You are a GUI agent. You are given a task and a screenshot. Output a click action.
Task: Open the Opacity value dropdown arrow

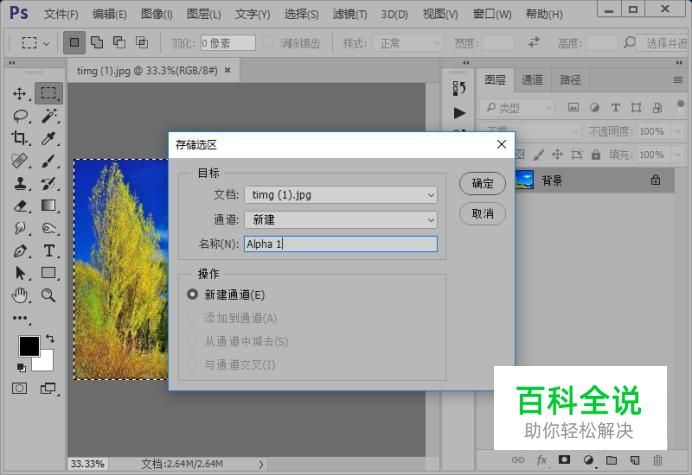[677, 131]
